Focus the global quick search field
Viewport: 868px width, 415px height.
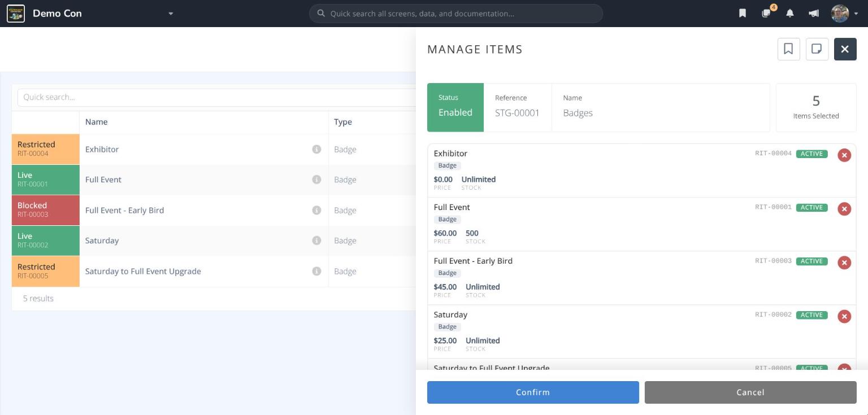click(456, 14)
